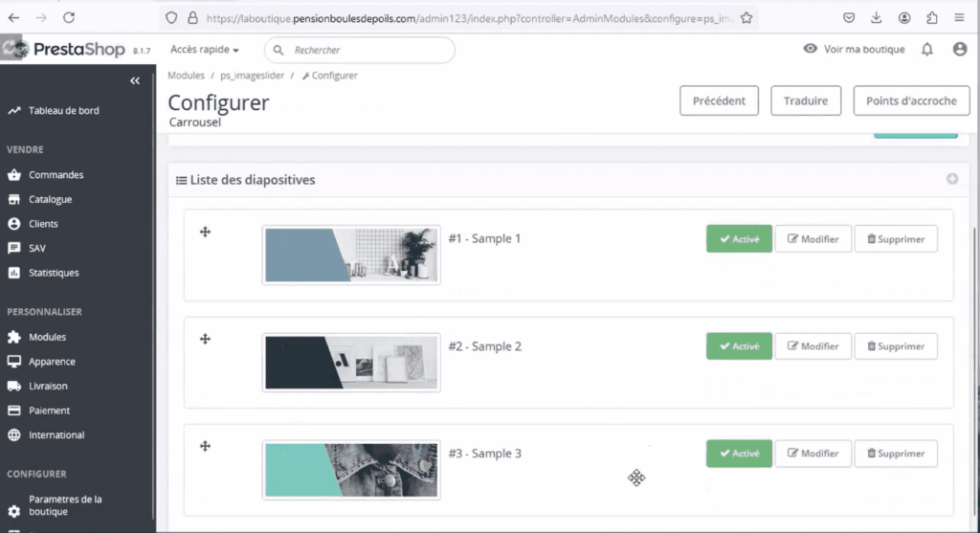Click Modifier for Sample 2 slide

click(813, 346)
